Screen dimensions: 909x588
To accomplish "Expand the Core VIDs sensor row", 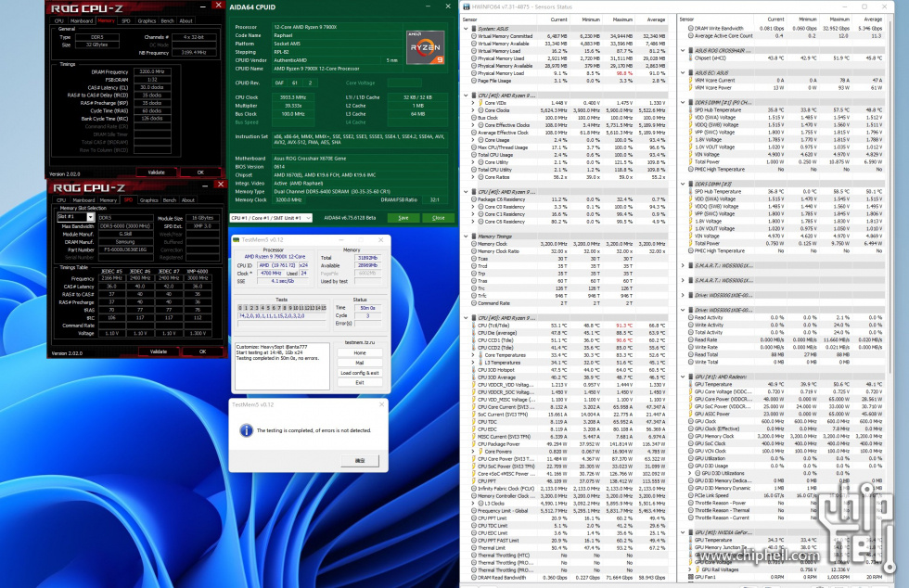I will pyautogui.click(x=473, y=103).
